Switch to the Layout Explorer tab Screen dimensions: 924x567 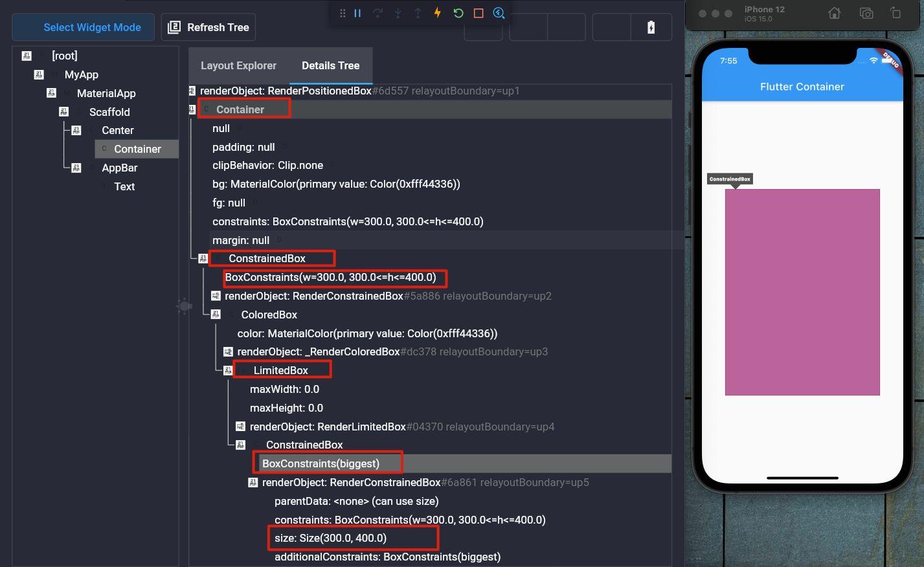tap(238, 65)
